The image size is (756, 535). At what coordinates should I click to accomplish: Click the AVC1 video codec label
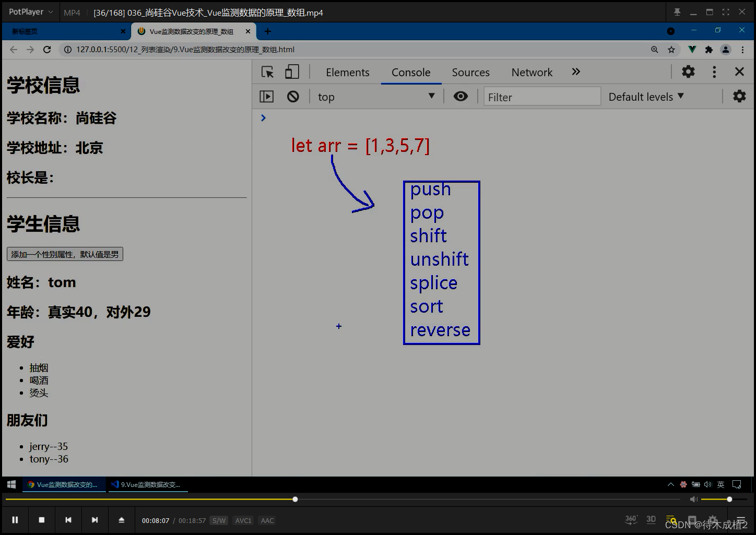[x=243, y=520]
